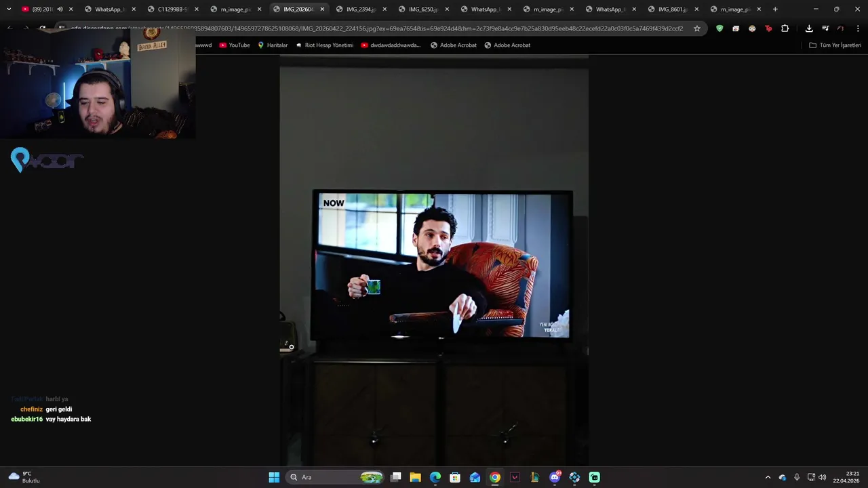Open the green app at taskbar end
The width and height of the screenshot is (868, 488).
[x=594, y=477]
